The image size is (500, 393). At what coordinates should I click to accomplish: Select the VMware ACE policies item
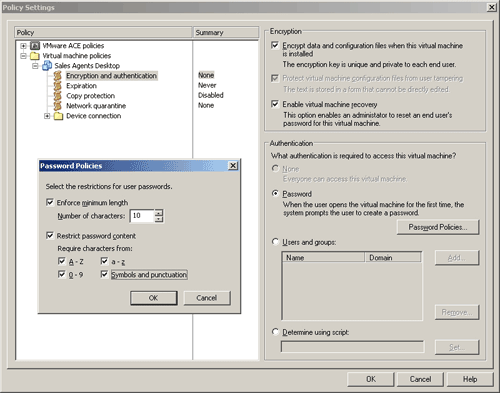click(73, 46)
